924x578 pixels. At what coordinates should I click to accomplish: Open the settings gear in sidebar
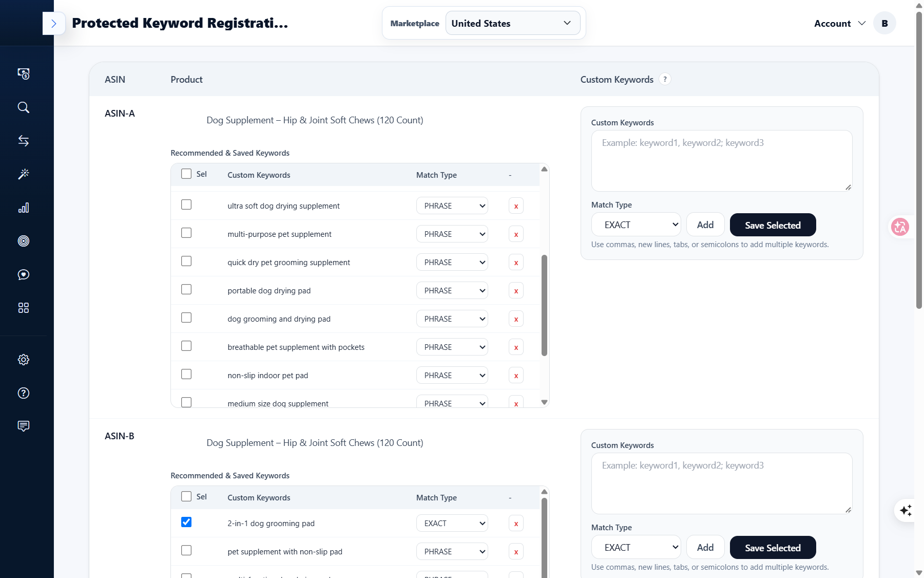pos(24,360)
